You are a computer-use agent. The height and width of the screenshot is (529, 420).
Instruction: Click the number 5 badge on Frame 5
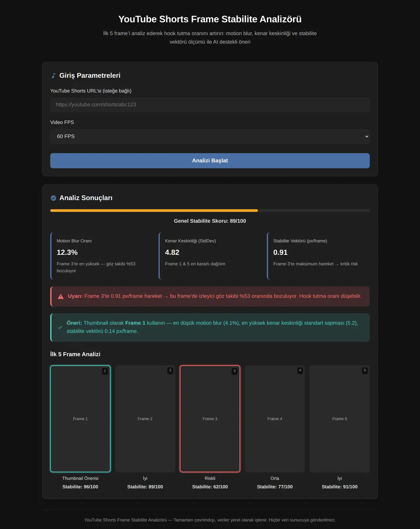pos(365,370)
